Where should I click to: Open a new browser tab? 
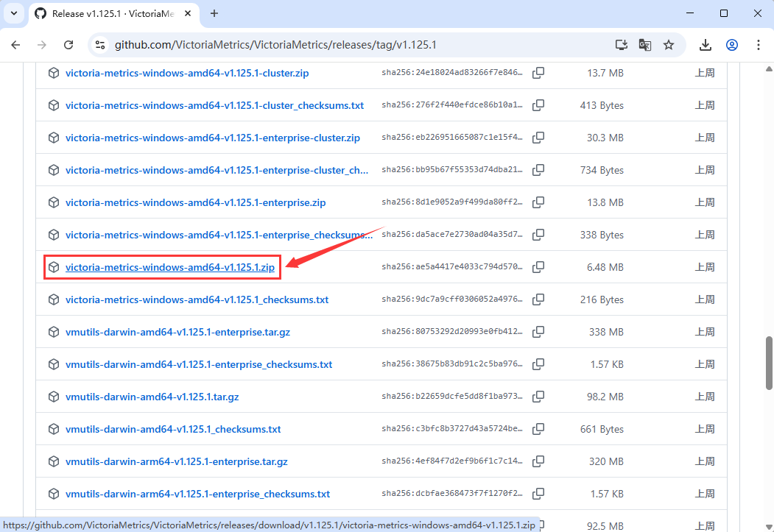[x=214, y=14]
